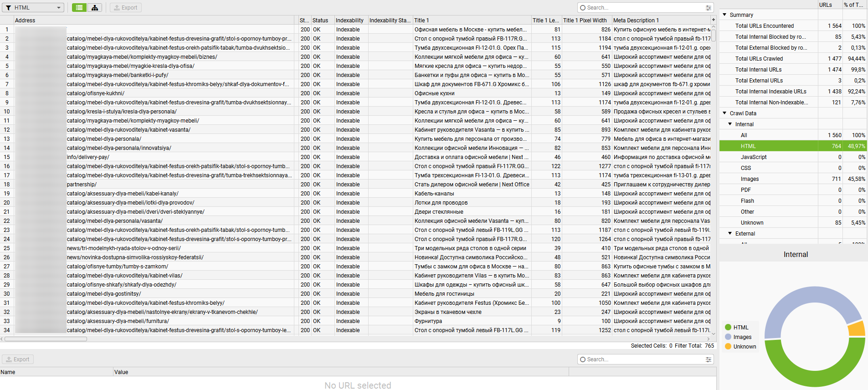Sort by Meta Description 1 column

[661, 21]
